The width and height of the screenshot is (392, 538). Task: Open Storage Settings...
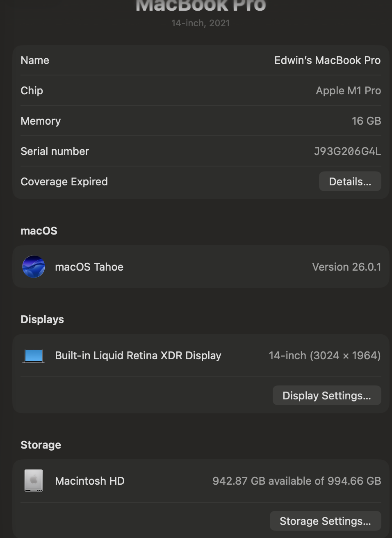[x=325, y=521]
